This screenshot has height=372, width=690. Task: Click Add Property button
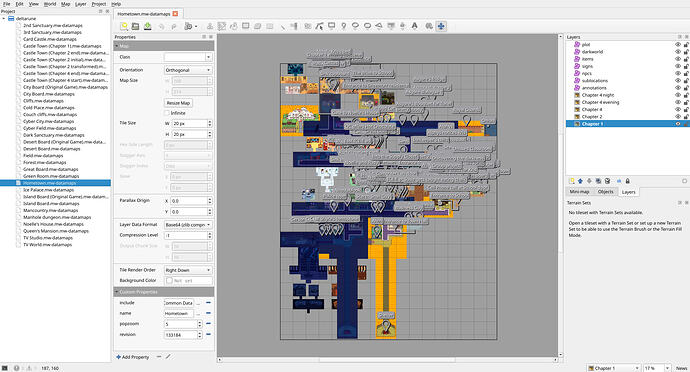(x=133, y=357)
